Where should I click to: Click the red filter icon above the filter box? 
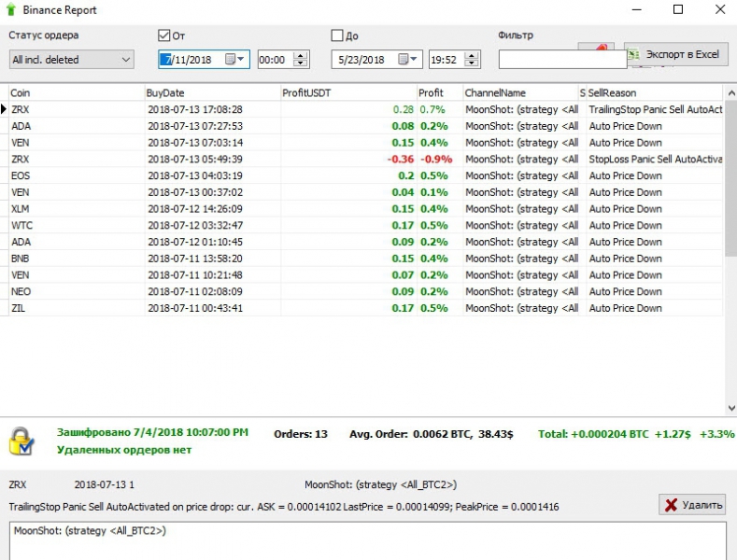[601, 47]
